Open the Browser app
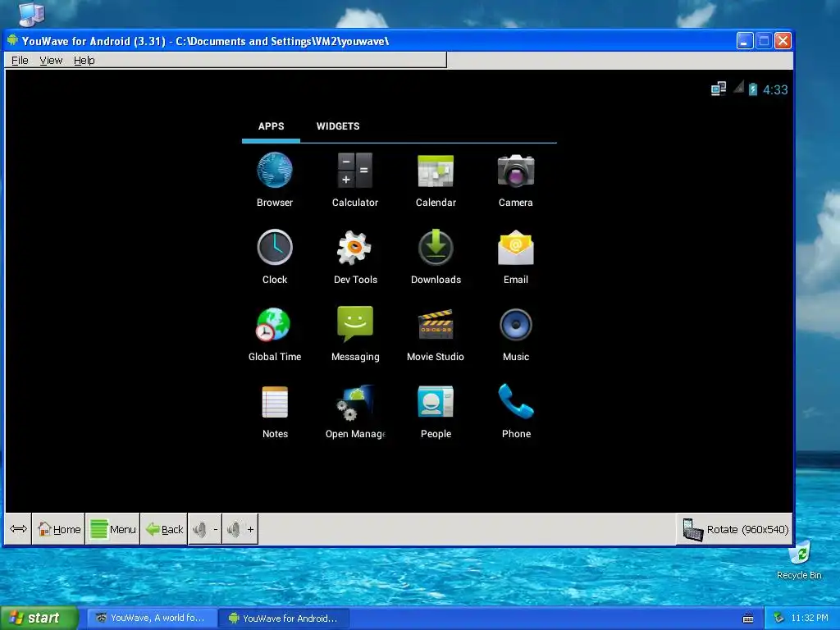 pos(274,180)
